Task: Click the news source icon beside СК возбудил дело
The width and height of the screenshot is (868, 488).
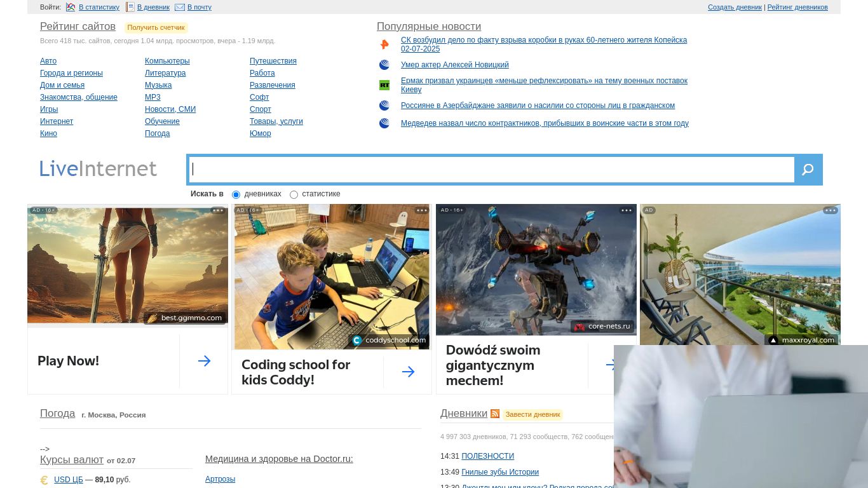Action: point(384,44)
